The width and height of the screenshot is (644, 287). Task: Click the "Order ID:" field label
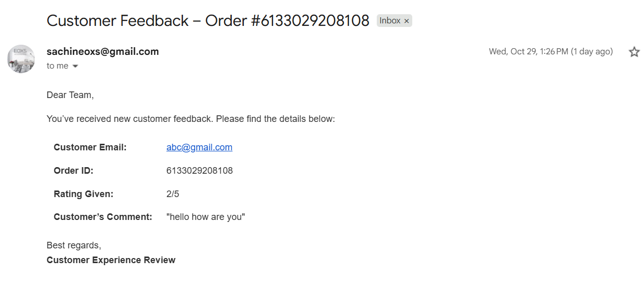(74, 171)
